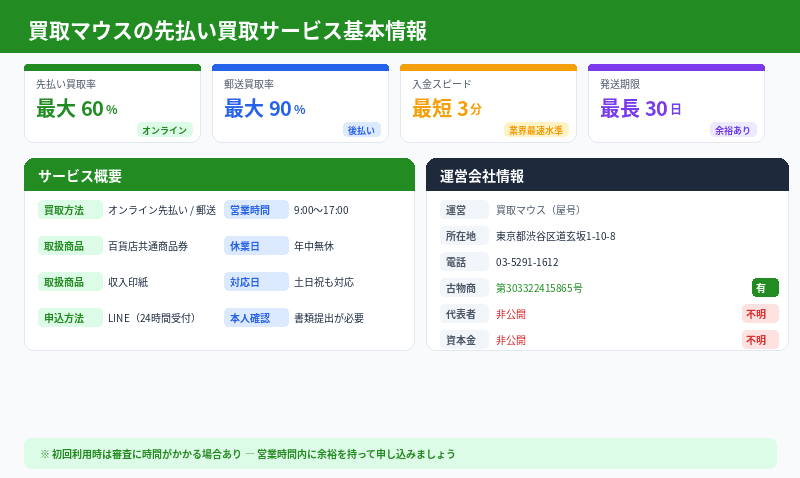Select the phone number 03-5291-1612

pyautogui.click(x=527, y=262)
